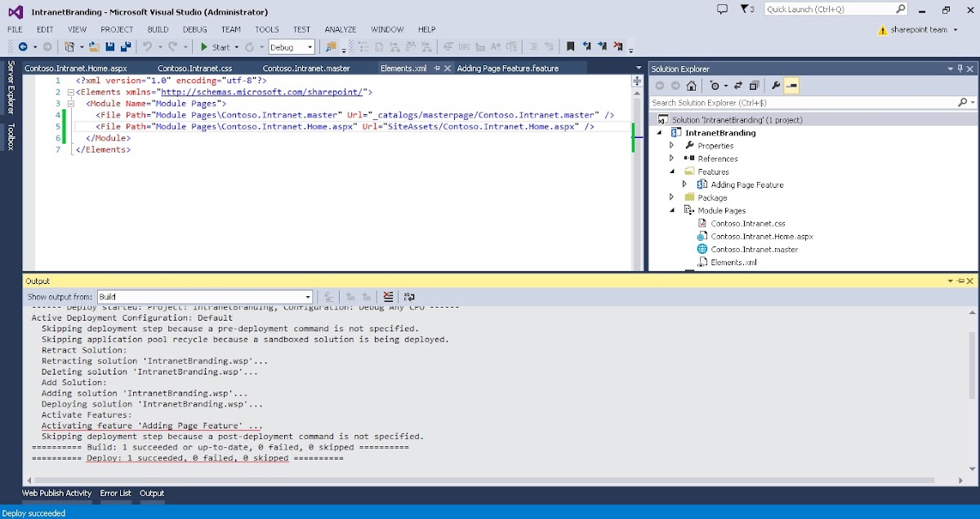Click the Open File folder icon
Screen dimensions: 980x519
(94, 47)
